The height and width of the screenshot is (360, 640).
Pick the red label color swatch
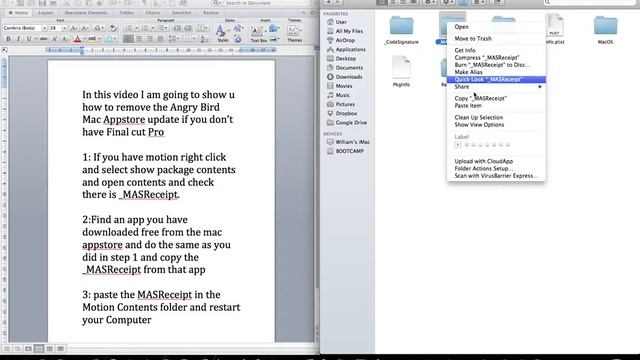467,145
